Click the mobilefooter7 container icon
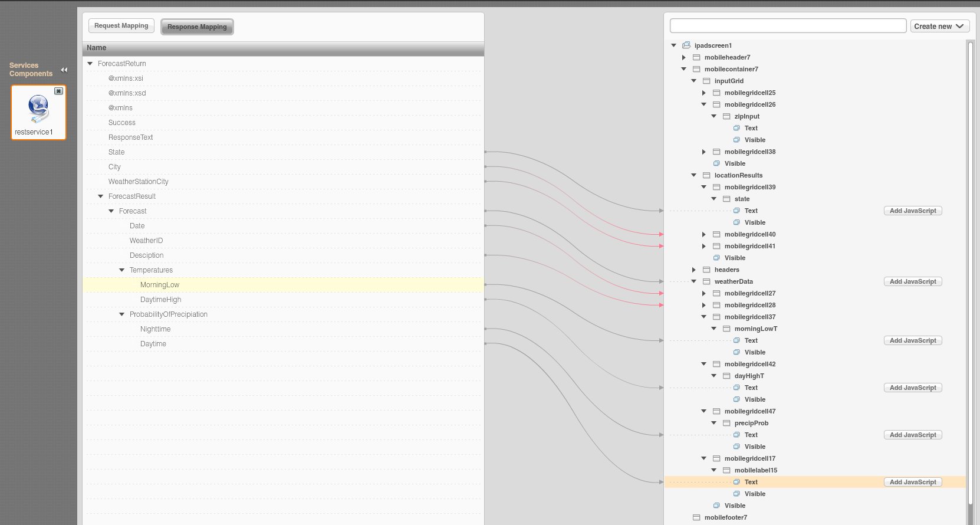The image size is (980, 525). point(696,517)
